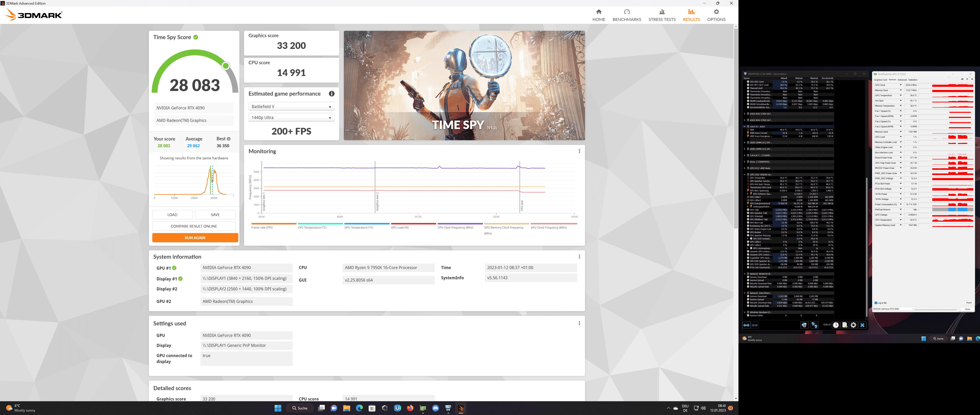Expand the S.M.A.R.T.: CT2000P group in HWiNFO
The height and width of the screenshot is (415, 980).
pos(744,155)
